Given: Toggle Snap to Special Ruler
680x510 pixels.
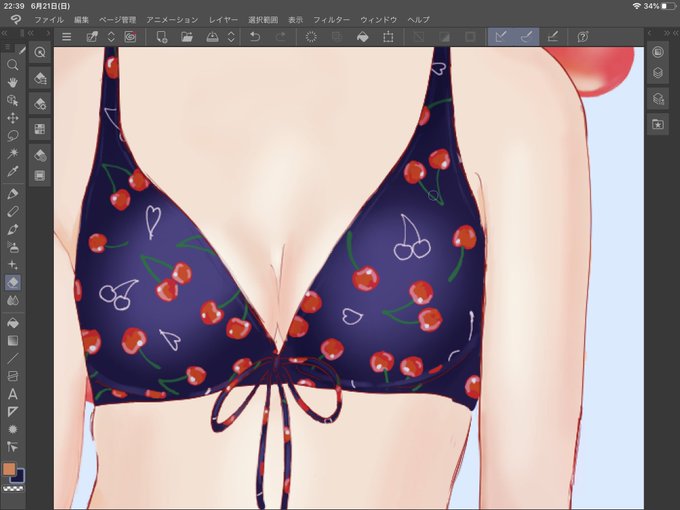Looking at the screenshot, I should (x=526, y=37).
